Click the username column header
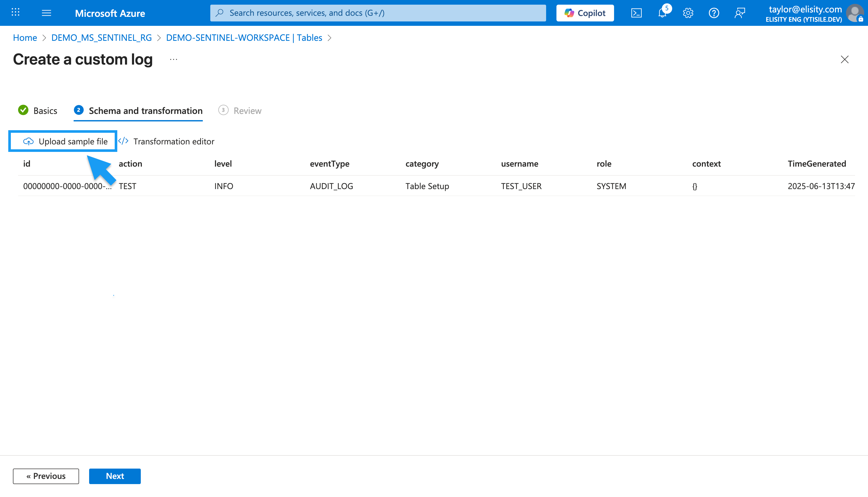Viewport: 868px width, 497px height. click(x=520, y=164)
